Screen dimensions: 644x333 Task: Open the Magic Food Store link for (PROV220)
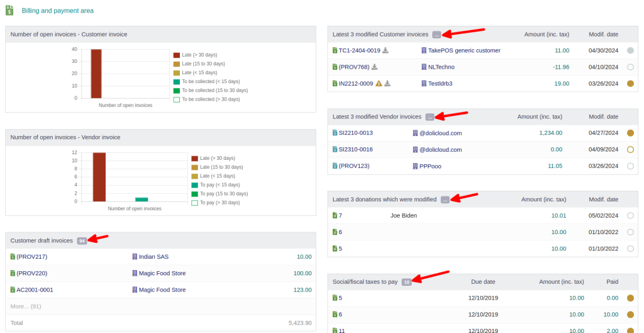pyautogui.click(x=162, y=273)
